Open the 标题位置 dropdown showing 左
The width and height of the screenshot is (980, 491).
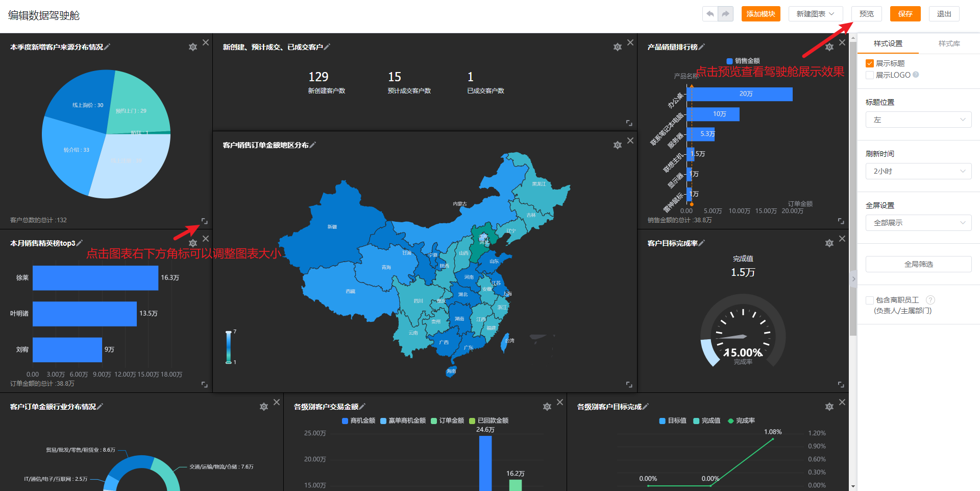[x=918, y=120]
